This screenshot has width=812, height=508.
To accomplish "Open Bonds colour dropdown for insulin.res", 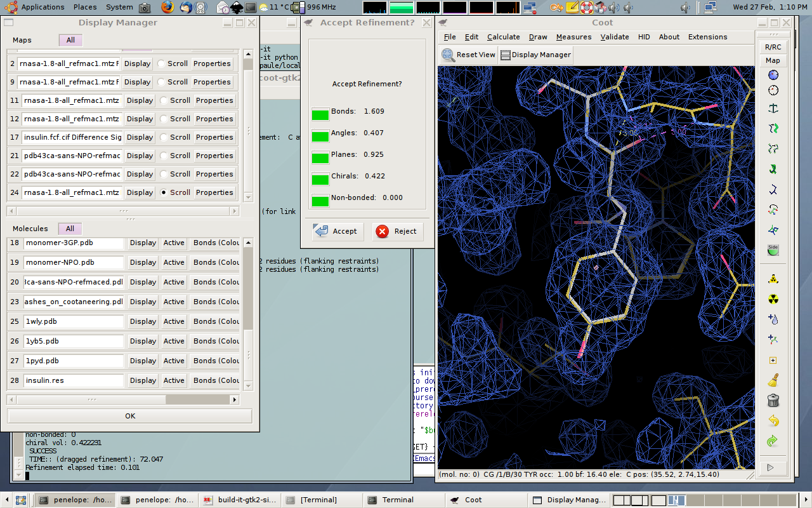I will [216, 380].
